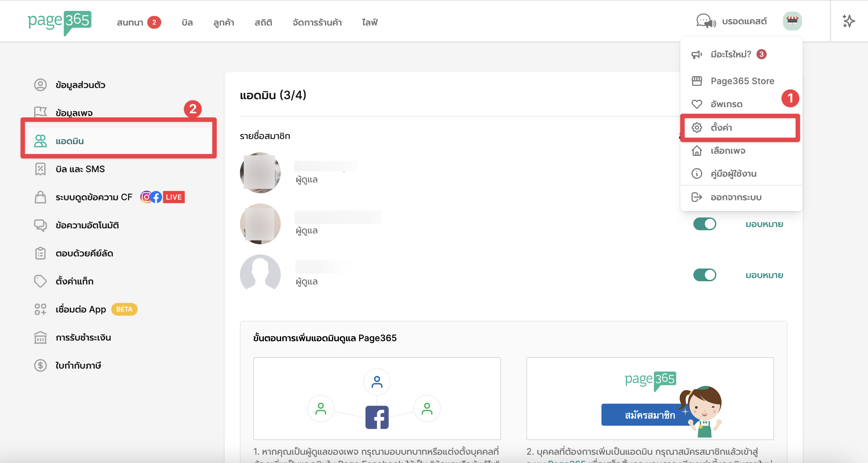Image resolution: width=868 pixels, height=463 pixels.
Task: Click the connect App grid-plus icon
Action: tap(40, 309)
